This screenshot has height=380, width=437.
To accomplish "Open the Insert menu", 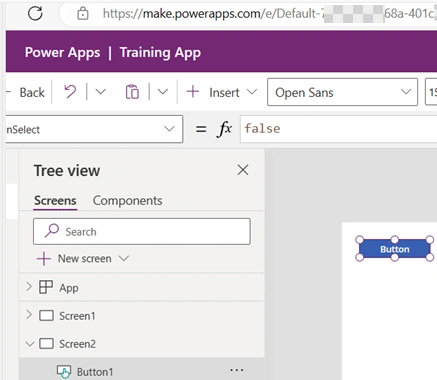I will (x=232, y=92).
